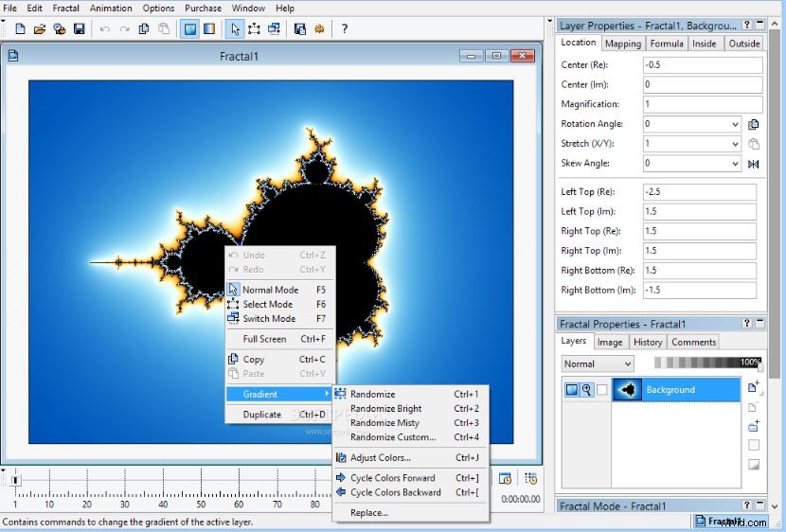This screenshot has height=532, width=786.
Task: Click the help button on Layer Properties panel
Action: click(747, 24)
